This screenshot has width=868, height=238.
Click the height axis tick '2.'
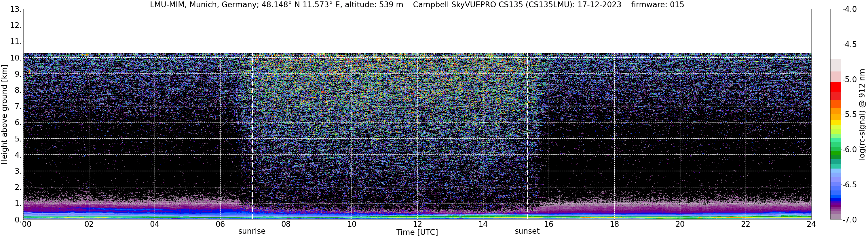pyautogui.click(x=18, y=187)
